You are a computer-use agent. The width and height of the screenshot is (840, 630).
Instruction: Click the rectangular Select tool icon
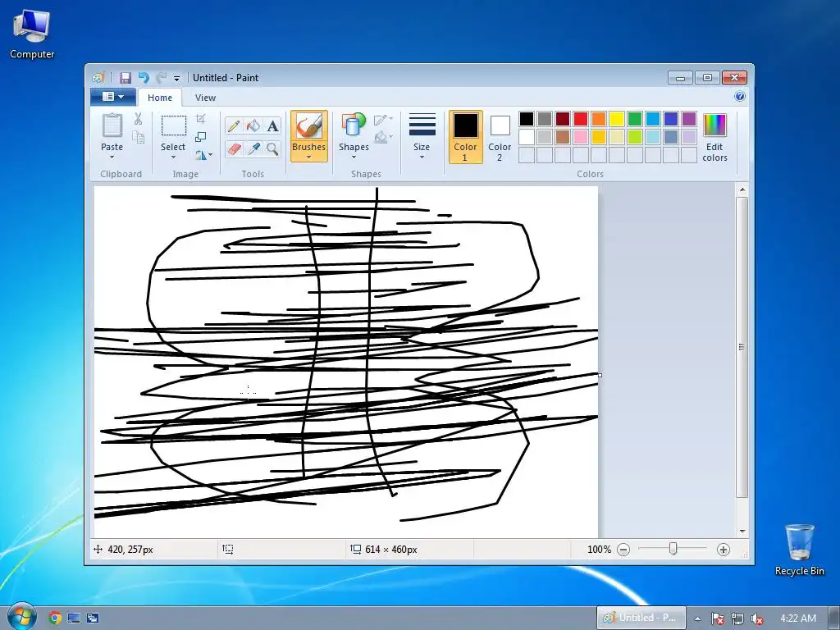[174, 126]
